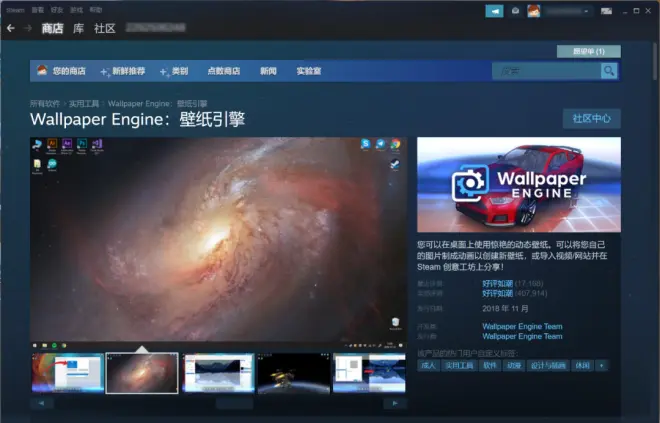The image size is (660, 423).
Task: Click the plus button to add tags
Action: (x=602, y=365)
